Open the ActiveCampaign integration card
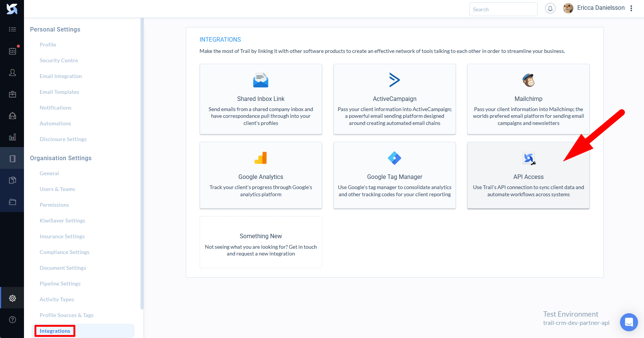The image size is (644, 338). pyautogui.click(x=394, y=99)
